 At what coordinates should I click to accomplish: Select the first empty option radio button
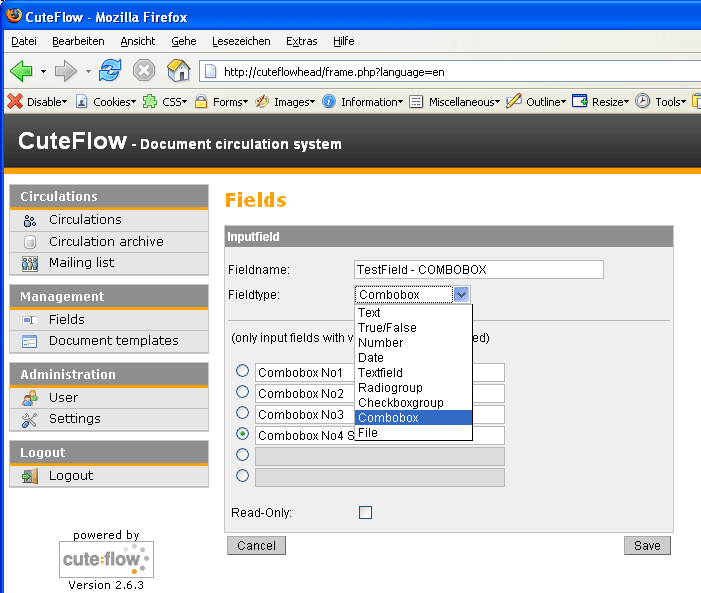click(242, 455)
